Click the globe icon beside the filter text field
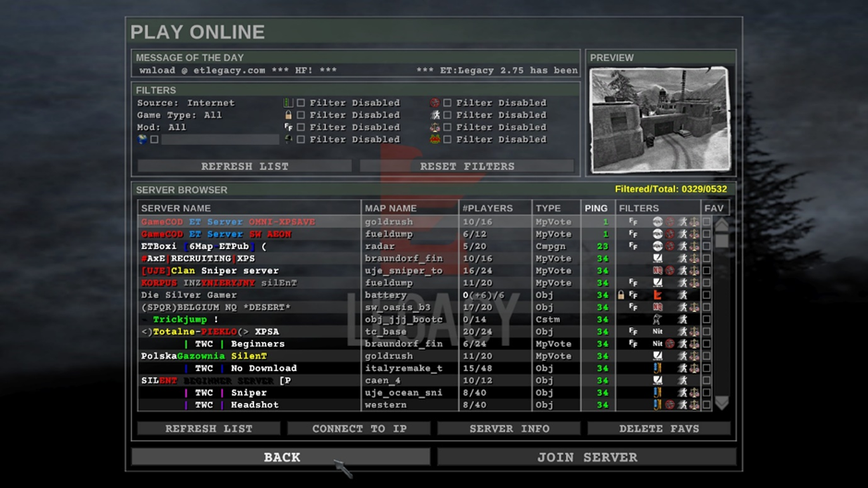868x488 pixels. coord(142,140)
